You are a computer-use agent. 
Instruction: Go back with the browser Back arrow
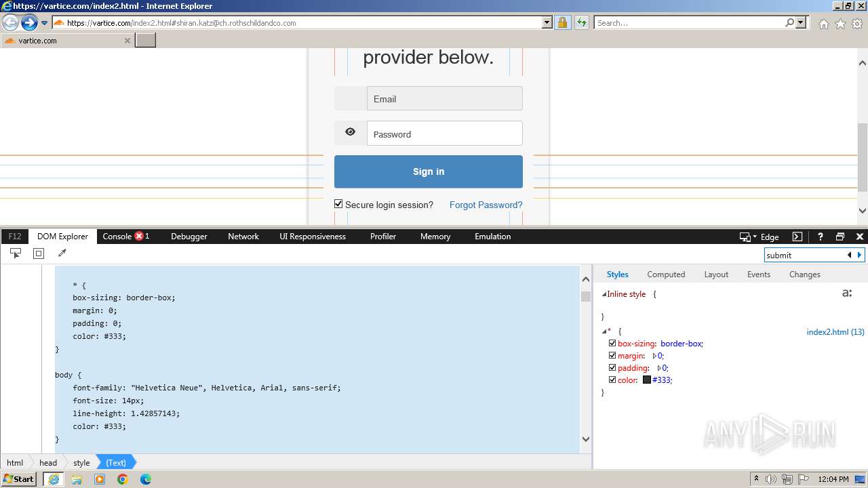coord(10,23)
